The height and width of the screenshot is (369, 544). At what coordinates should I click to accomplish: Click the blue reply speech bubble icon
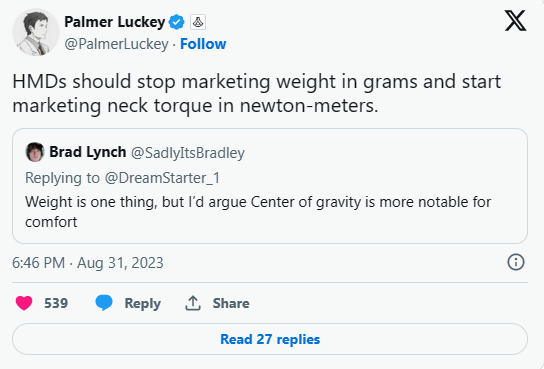point(104,303)
